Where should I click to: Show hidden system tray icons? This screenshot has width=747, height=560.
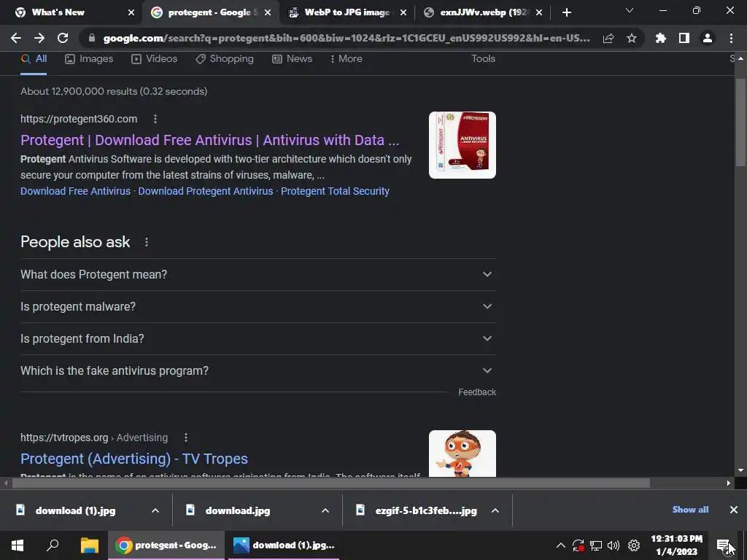(561, 545)
